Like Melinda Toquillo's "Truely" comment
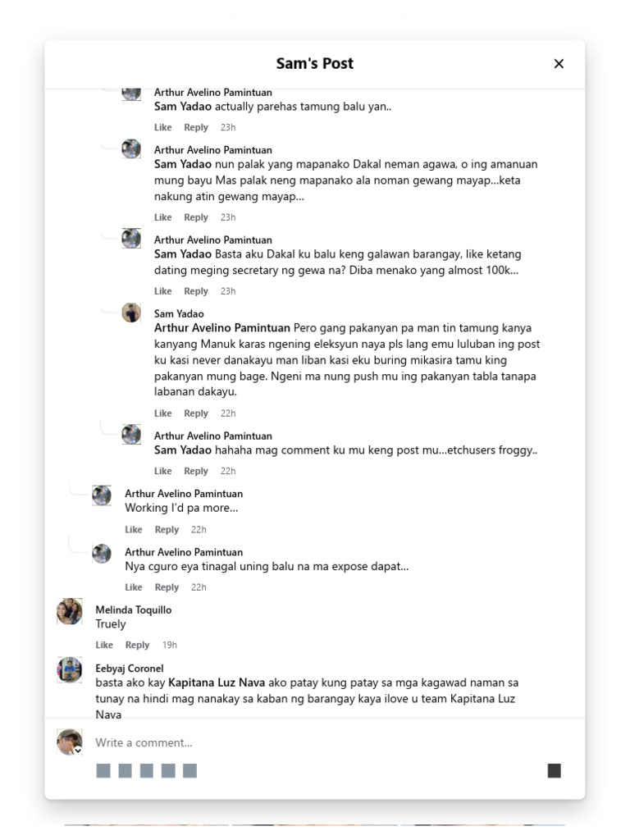630x840 pixels. pos(104,645)
